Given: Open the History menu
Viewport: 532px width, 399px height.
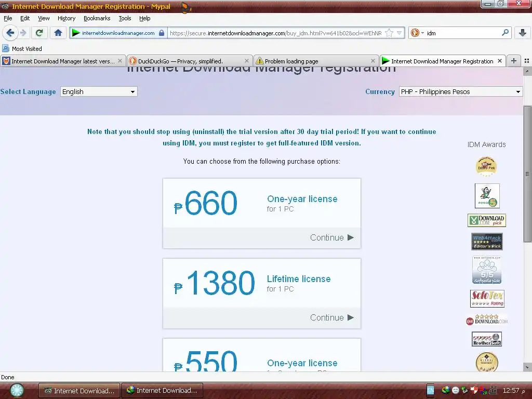Looking at the screenshot, I should [x=66, y=18].
